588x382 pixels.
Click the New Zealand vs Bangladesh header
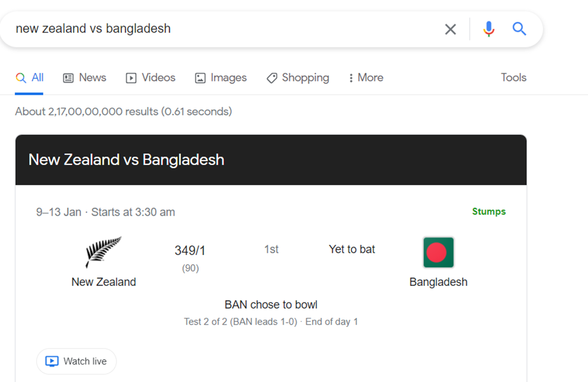coord(126,160)
